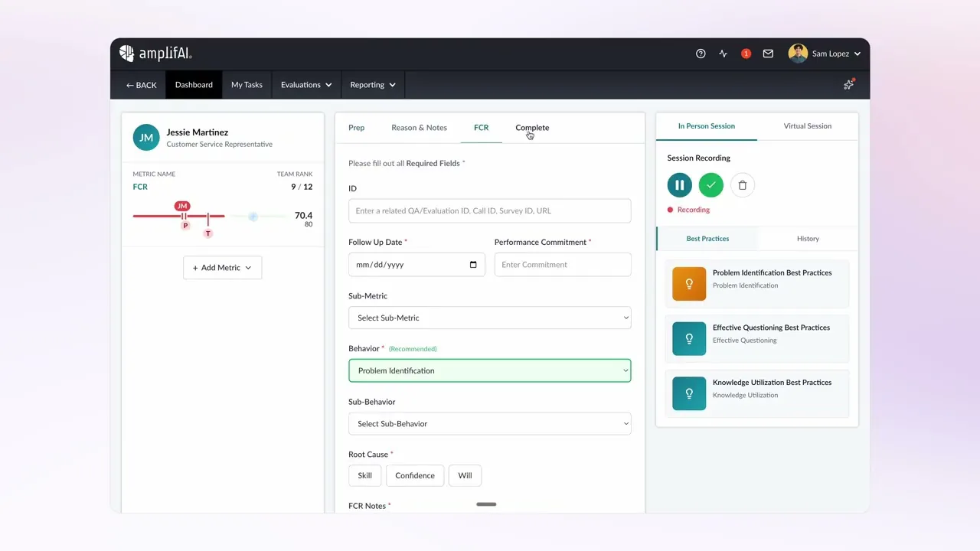The image size is (980, 551).
Task: Finish recording with green checkmark button
Action: point(711,185)
